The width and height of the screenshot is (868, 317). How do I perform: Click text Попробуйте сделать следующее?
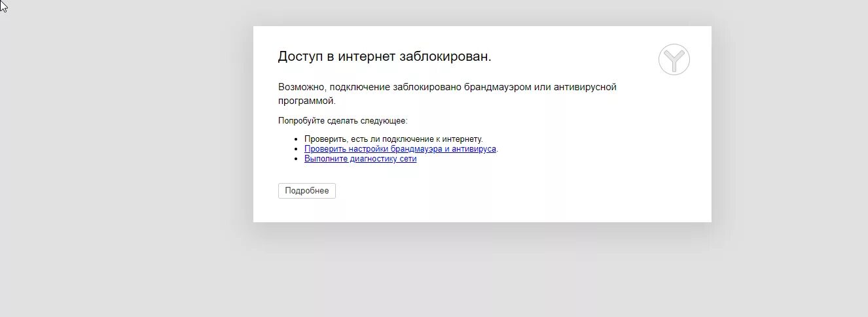(342, 121)
